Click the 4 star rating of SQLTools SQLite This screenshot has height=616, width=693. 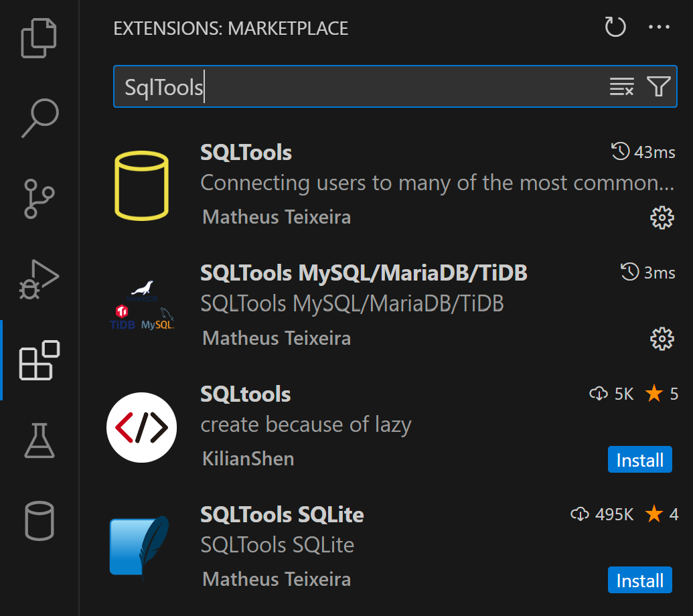click(x=662, y=514)
